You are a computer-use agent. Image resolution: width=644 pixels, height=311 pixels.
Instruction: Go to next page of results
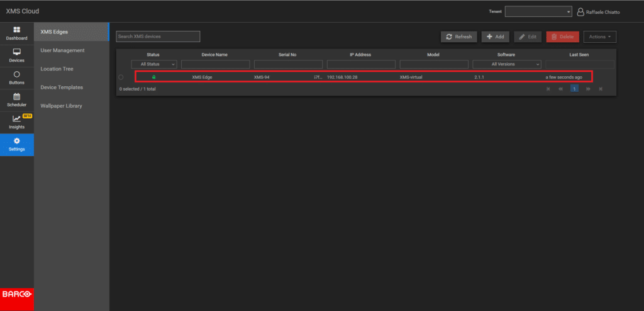[x=588, y=88]
